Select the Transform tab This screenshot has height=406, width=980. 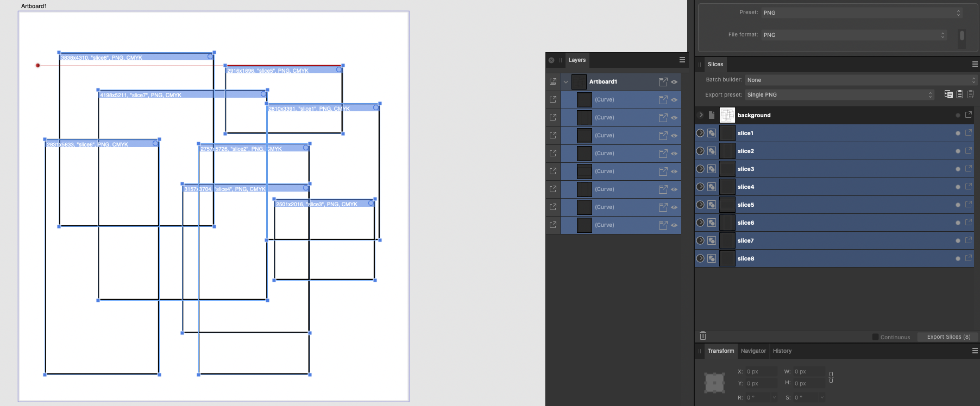(x=721, y=351)
